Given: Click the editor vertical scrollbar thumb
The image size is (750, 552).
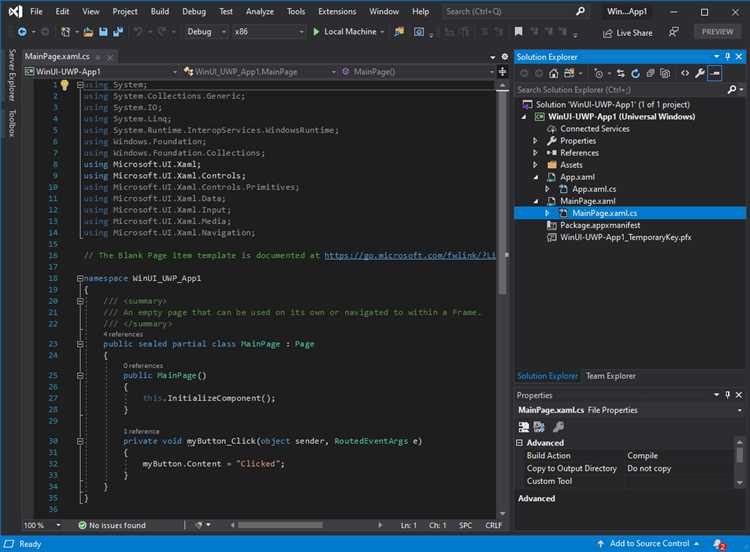Looking at the screenshot, I should [502, 191].
